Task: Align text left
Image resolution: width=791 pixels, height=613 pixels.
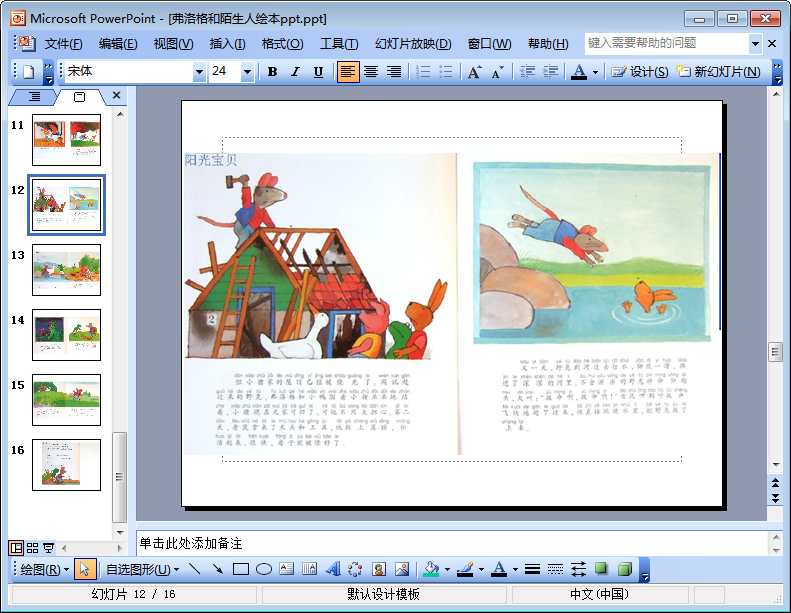Action: (348, 72)
